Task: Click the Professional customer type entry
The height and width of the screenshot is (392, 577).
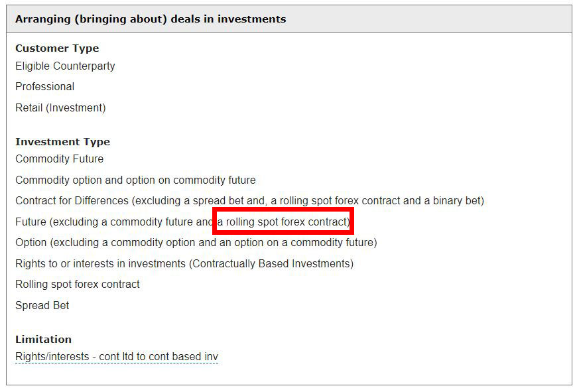Action: 45,86
